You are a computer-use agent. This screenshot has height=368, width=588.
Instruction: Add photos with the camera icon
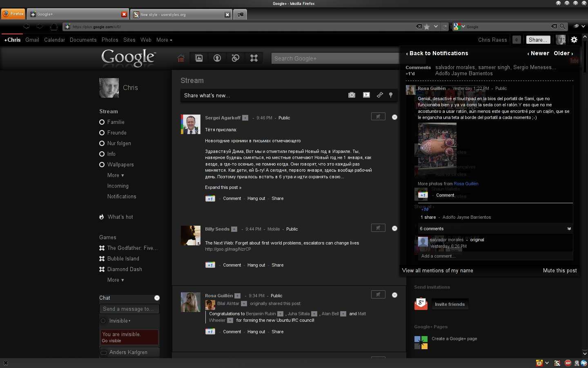pos(352,95)
